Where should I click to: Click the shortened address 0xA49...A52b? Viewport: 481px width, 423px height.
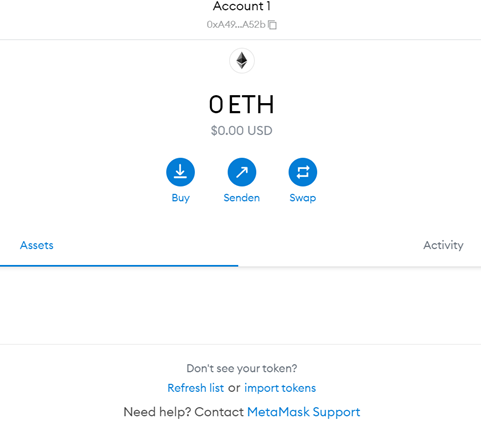coord(236,25)
